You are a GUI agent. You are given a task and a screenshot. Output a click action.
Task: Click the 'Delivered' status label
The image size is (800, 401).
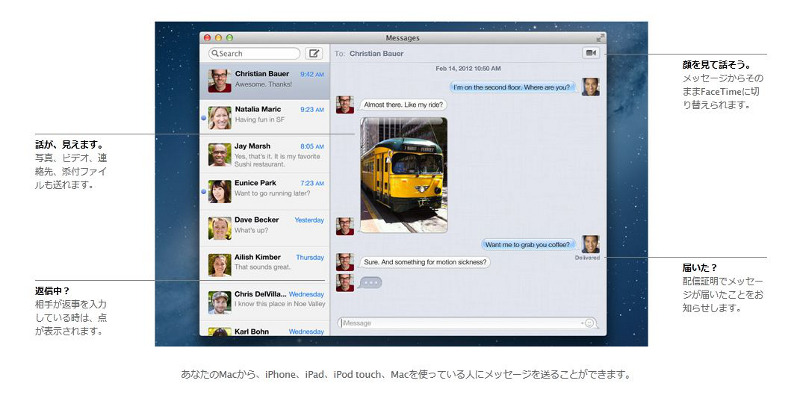pyautogui.click(x=587, y=258)
